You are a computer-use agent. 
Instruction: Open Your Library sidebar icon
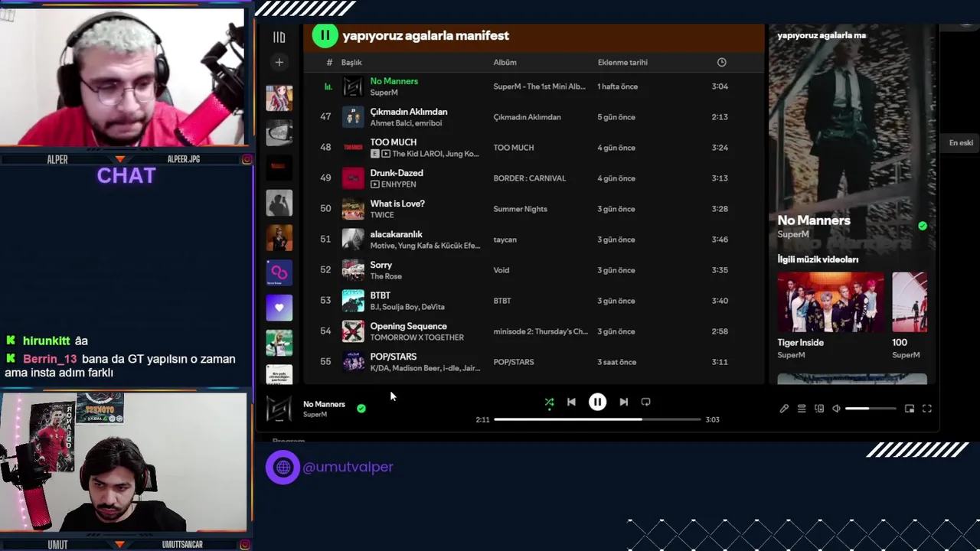[x=279, y=37]
